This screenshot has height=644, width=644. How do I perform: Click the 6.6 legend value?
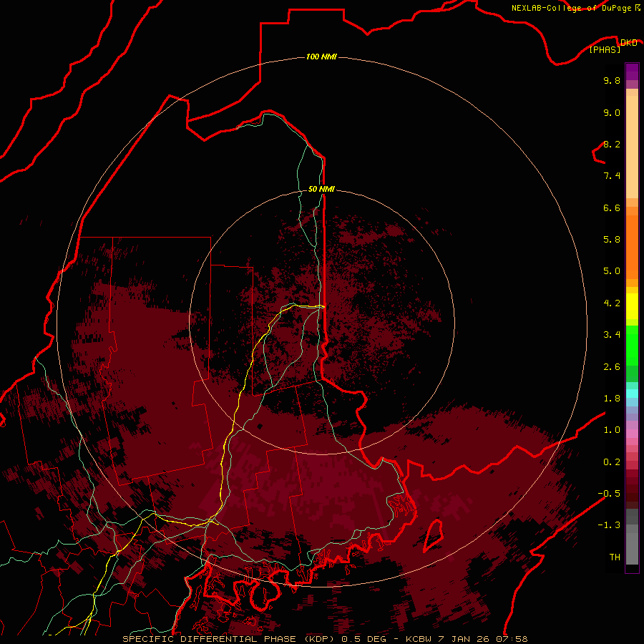tap(612, 208)
